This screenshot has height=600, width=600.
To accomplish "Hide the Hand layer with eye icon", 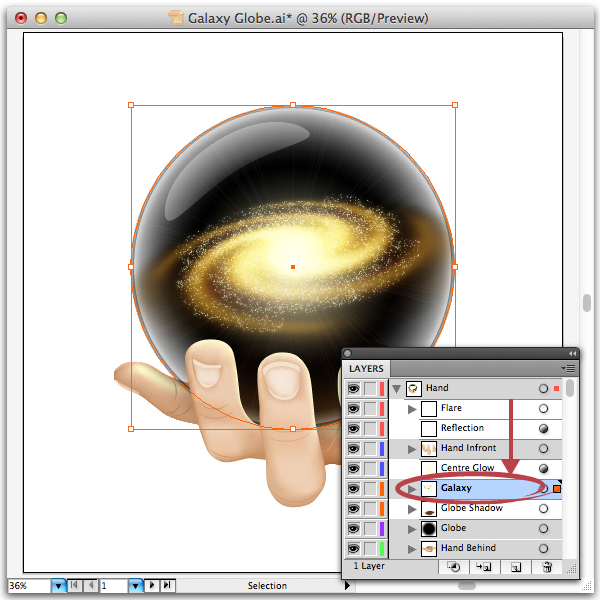I will point(354,389).
